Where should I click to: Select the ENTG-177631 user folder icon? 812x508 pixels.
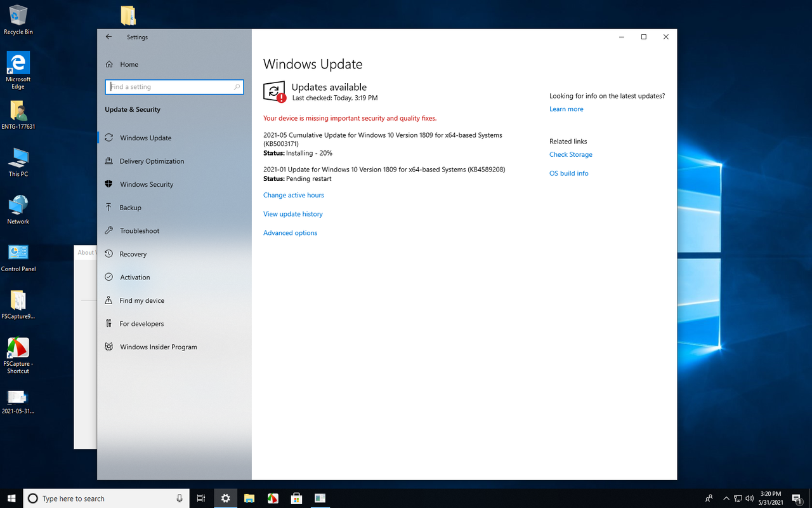(x=18, y=114)
